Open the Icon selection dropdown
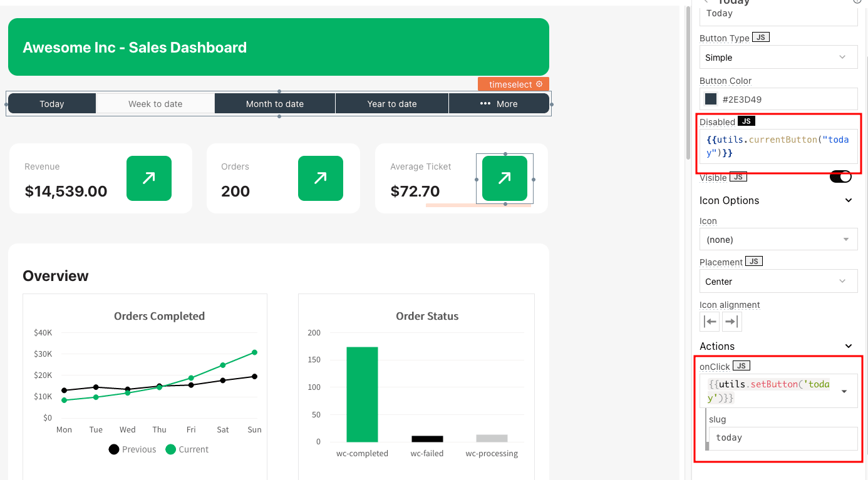Screen dimensions: 868x480 pos(778,240)
